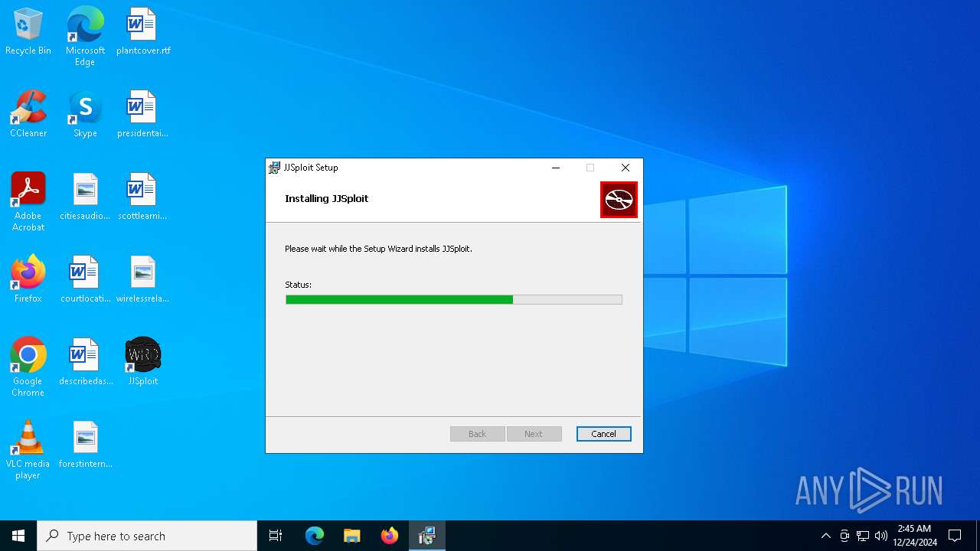Select the describedas... Word document
Viewport: 980px width, 551px height.
click(x=85, y=363)
